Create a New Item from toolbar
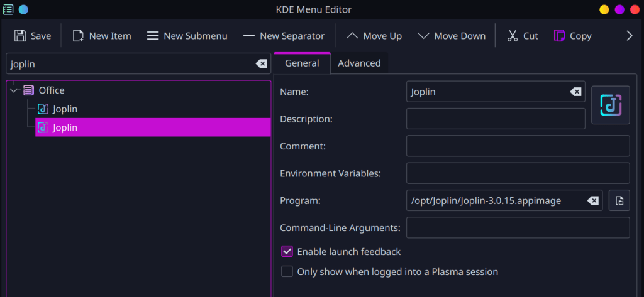Image resolution: width=644 pixels, height=297 pixels. tap(102, 36)
